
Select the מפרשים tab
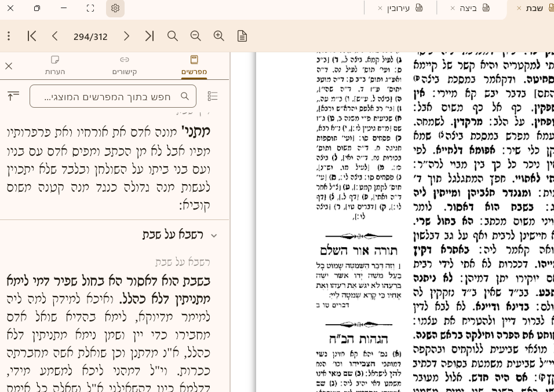click(x=194, y=65)
